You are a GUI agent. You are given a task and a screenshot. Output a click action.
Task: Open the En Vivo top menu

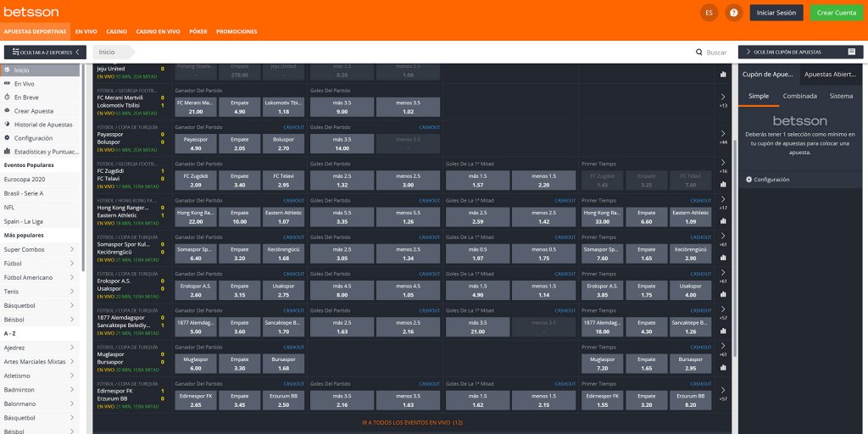click(86, 32)
